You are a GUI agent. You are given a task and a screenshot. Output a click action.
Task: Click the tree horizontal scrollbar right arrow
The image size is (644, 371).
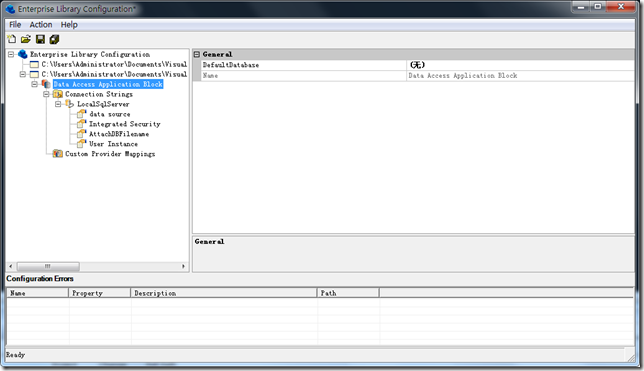[183, 266]
